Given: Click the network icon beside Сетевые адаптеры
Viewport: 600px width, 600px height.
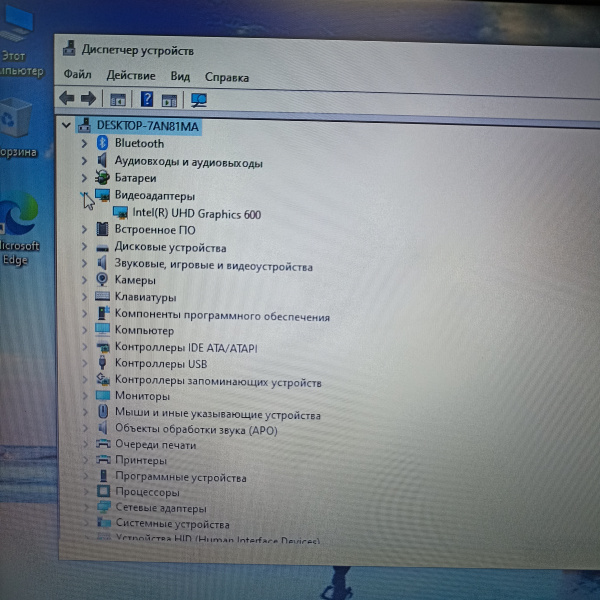Looking at the screenshot, I should (104, 507).
